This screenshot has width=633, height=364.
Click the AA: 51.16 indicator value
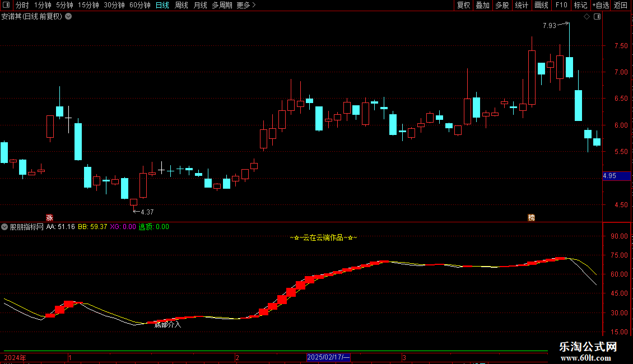point(60,227)
